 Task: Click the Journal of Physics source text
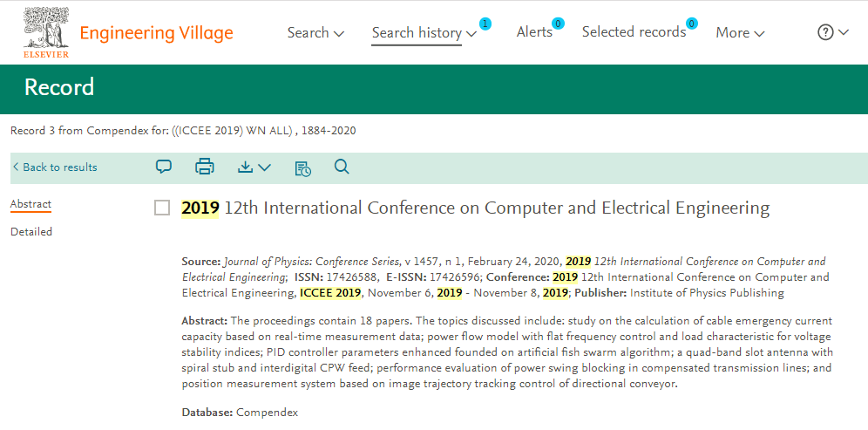pos(309,262)
